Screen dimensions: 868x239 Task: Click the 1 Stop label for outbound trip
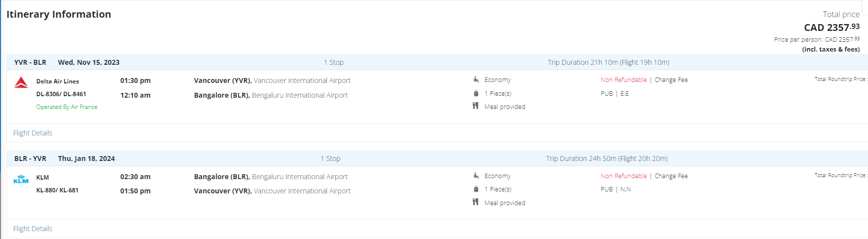pos(333,62)
